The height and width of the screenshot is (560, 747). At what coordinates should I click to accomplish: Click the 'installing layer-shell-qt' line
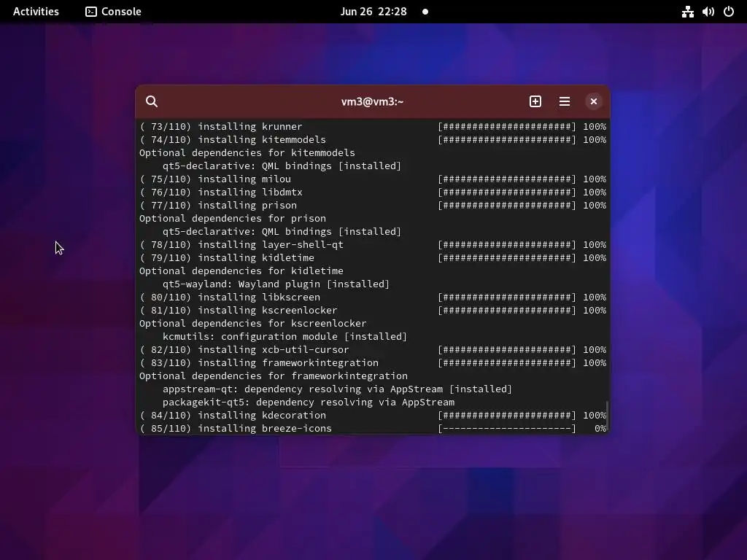373,245
